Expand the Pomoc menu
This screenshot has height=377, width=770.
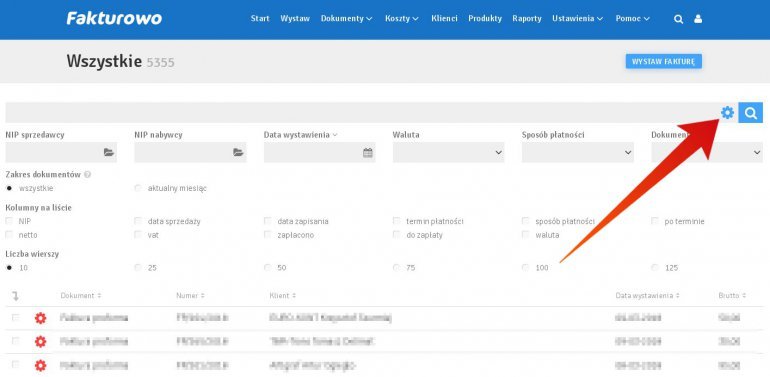point(632,19)
